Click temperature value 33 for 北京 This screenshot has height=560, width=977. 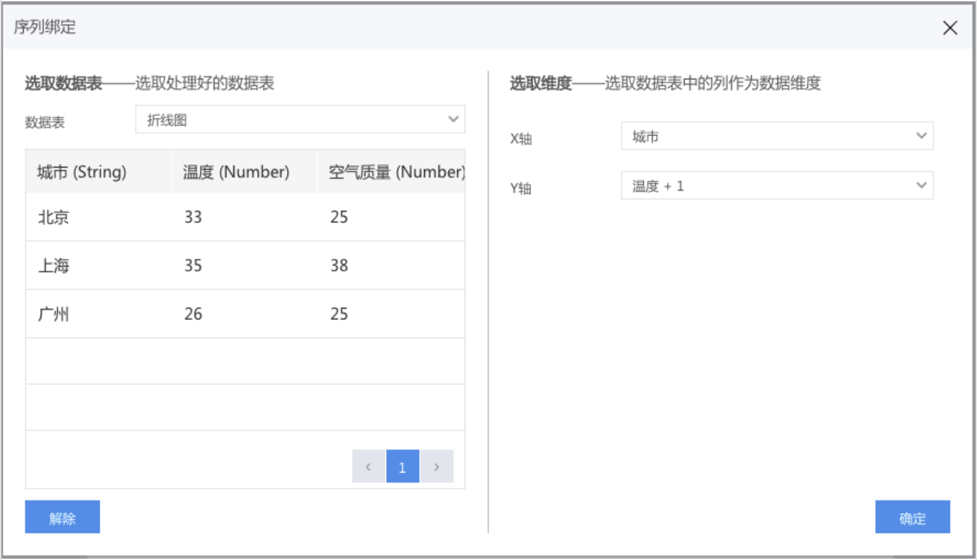pos(193,218)
